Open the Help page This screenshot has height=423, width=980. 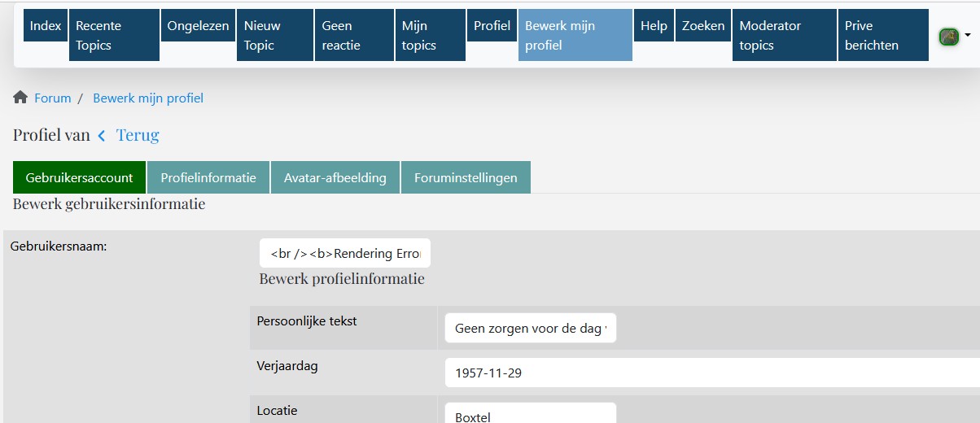coord(654,27)
